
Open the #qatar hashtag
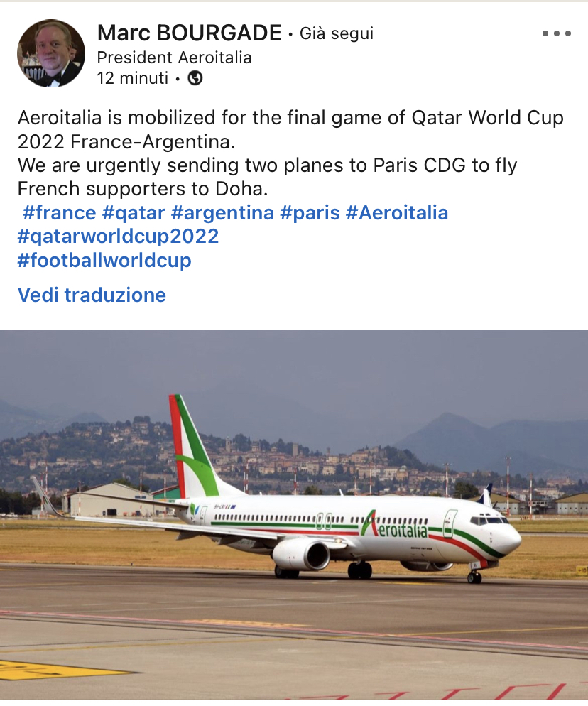coord(134,212)
